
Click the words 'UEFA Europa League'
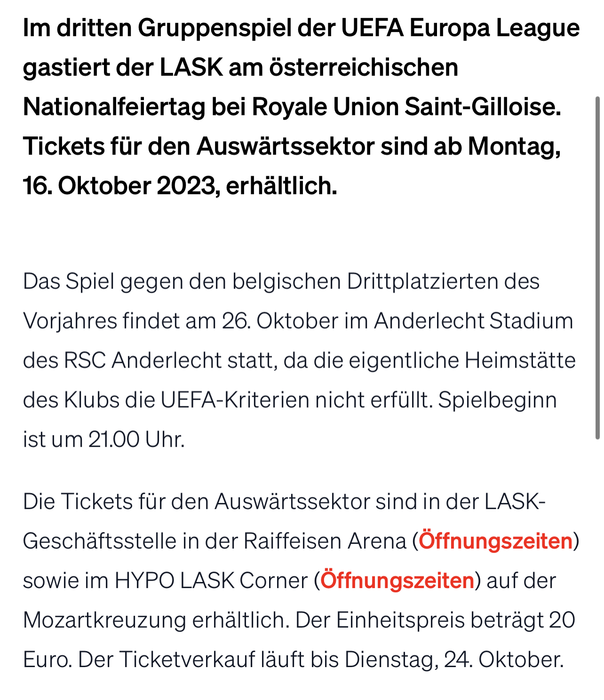[x=460, y=28]
